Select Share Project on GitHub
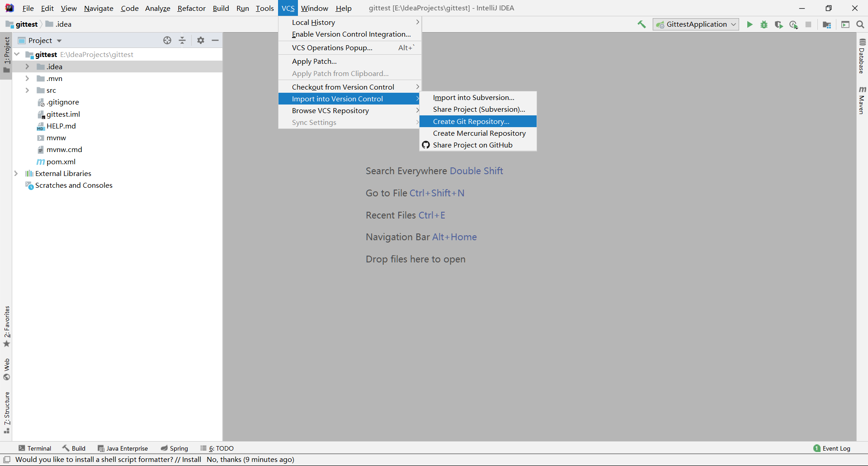Viewport: 868px width, 466px height. click(478, 145)
